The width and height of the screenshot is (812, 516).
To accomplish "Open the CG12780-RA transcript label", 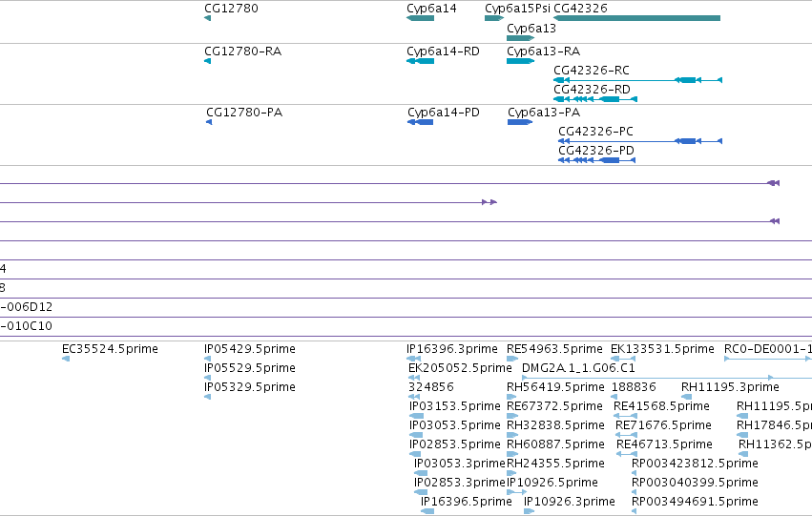I will pos(243,52).
